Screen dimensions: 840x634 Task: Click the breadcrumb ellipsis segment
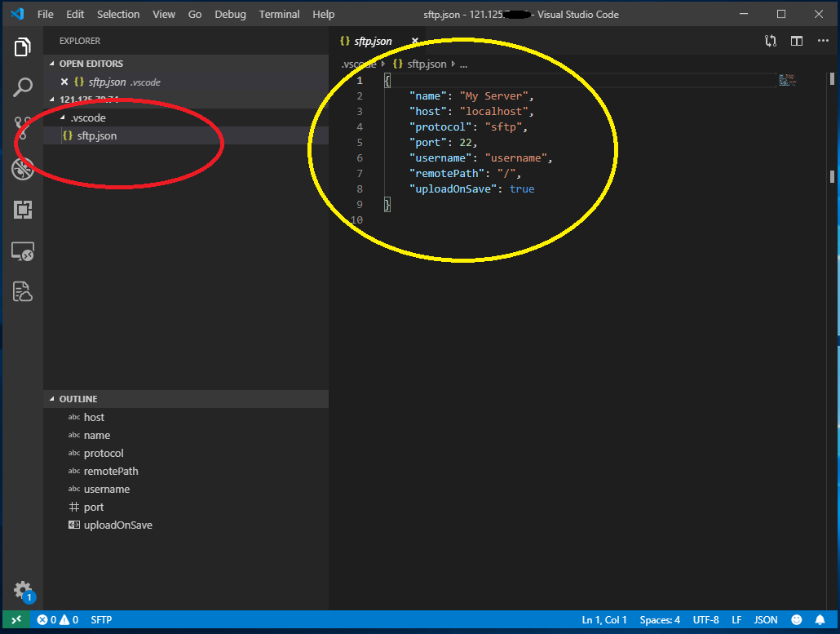pos(463,64)
